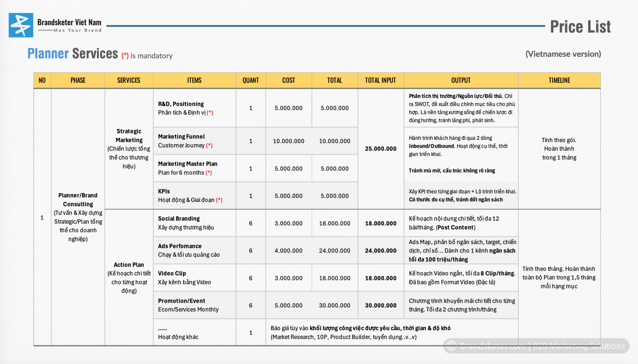Select the Video Clip item row
This screenshot has width=638, height=364.
click(x=194, y=278)
